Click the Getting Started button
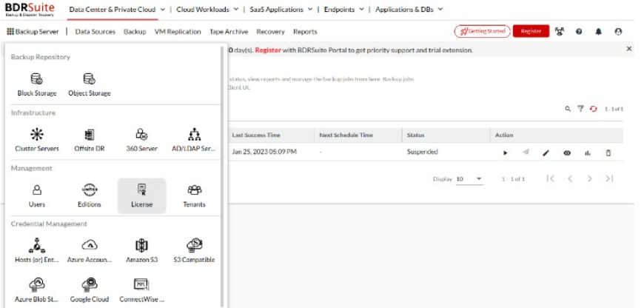644x308 pixels. [482, 31]
